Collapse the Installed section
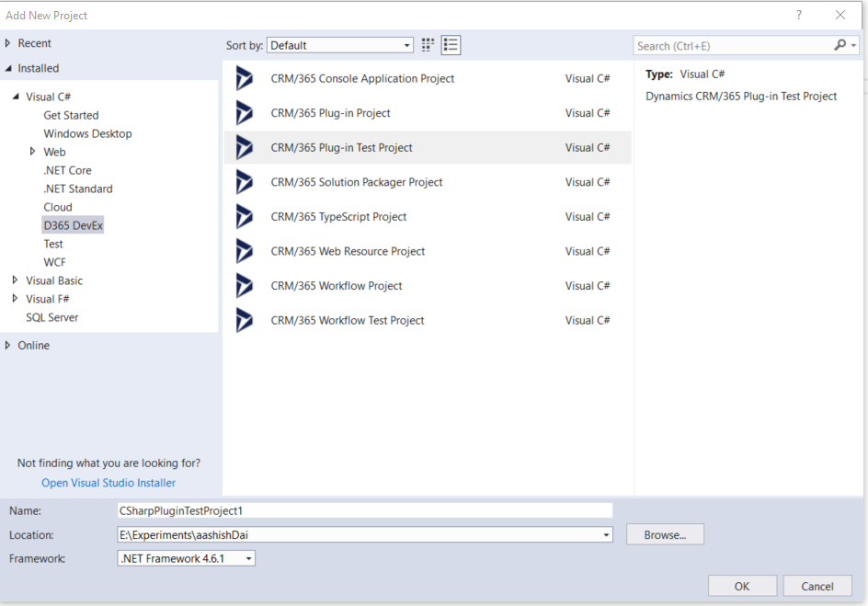 tap(7, 68)
